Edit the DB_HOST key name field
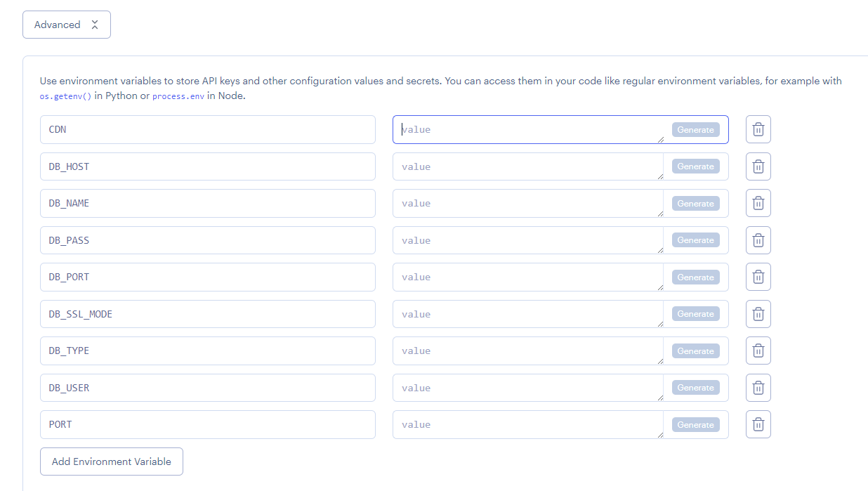 click(x=208, y=166)
